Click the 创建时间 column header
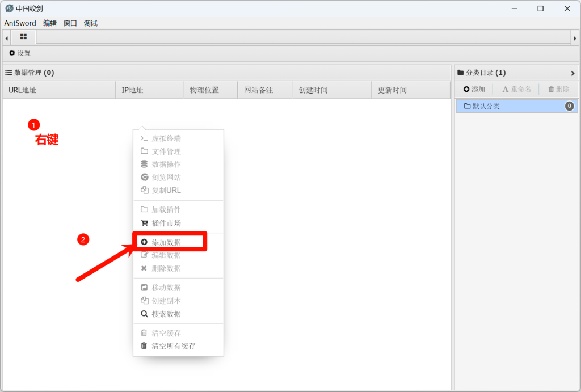Image resolution: width=581 pixels, height=392 pixels. coord(313,90)
